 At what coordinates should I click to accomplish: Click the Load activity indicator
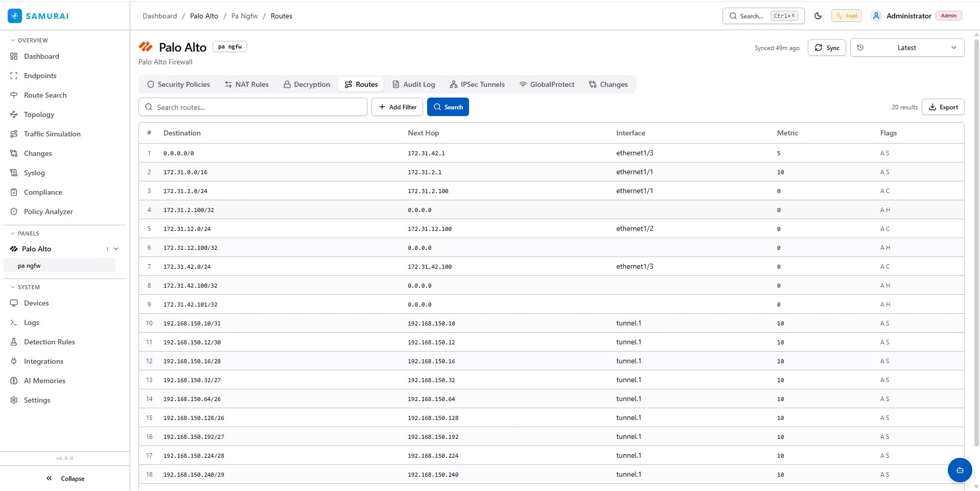[847, 16]
